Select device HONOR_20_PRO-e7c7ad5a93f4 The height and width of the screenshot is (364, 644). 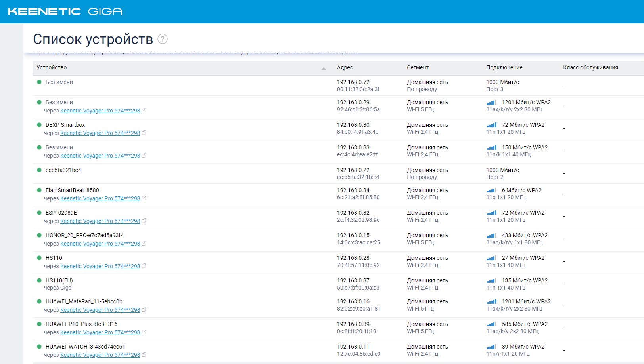[x=84, y=235]
